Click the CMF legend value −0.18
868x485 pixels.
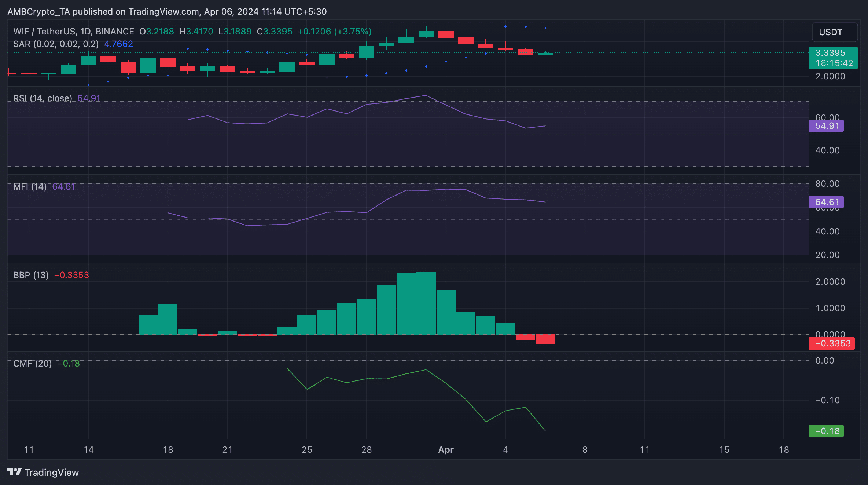69,364
